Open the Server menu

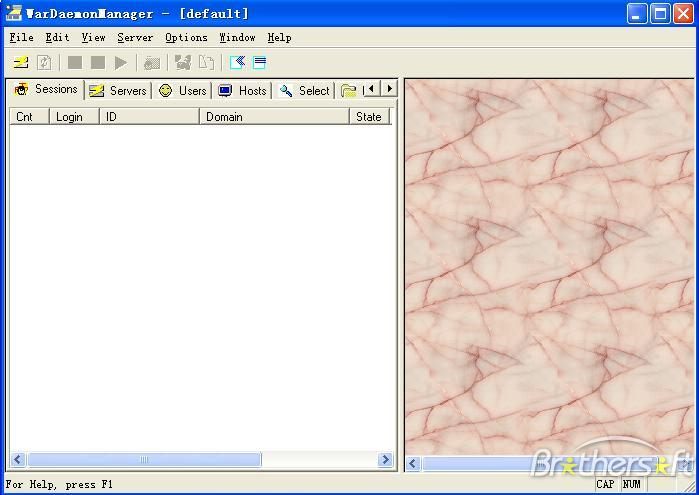[135, 37]
